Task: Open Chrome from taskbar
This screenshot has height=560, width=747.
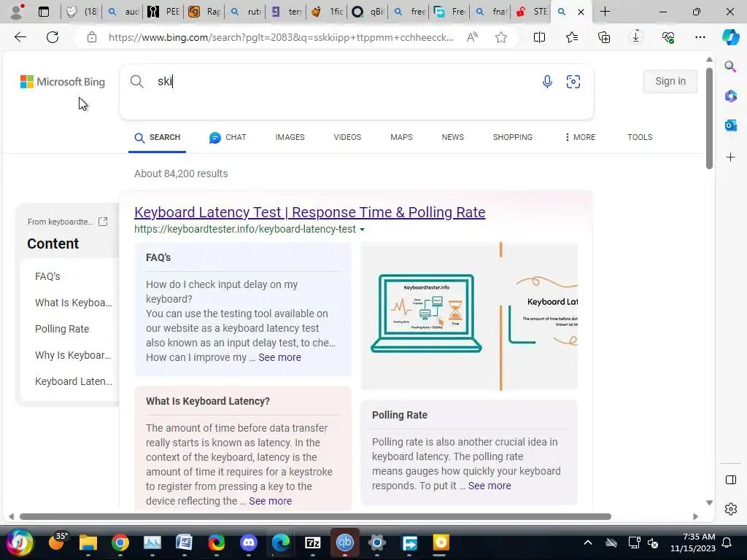Action: 120,542
